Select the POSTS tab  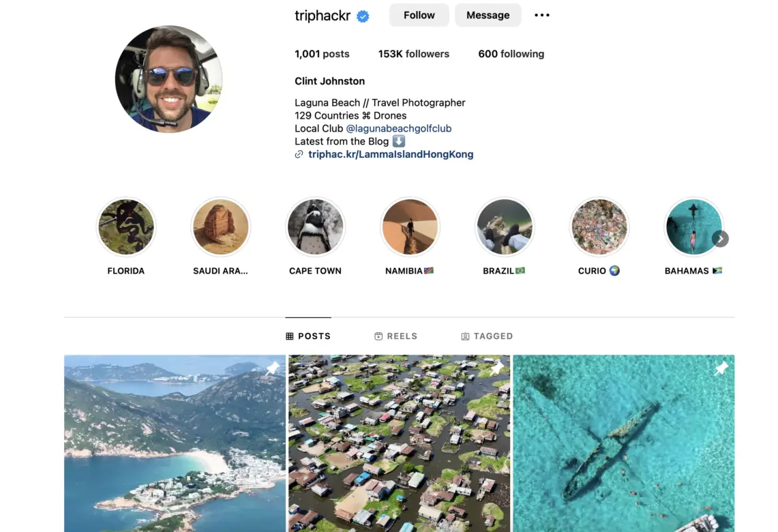tap(308, 336)
